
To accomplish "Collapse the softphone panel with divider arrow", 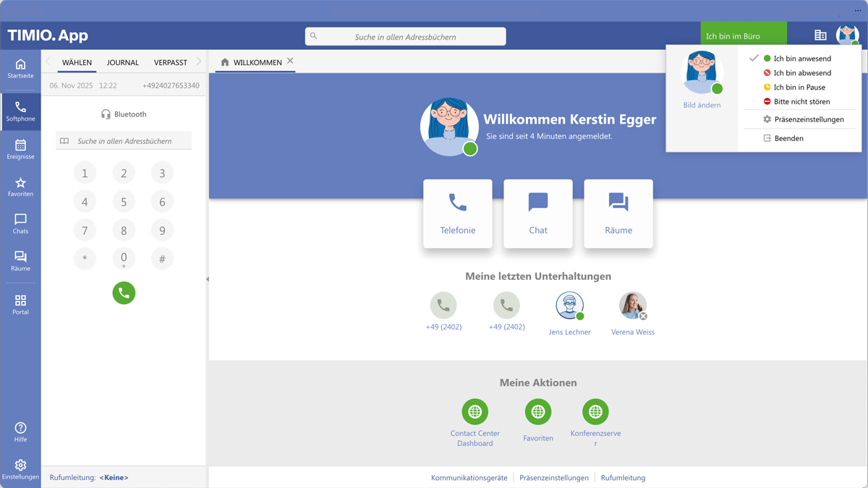I will pos(208,279).
